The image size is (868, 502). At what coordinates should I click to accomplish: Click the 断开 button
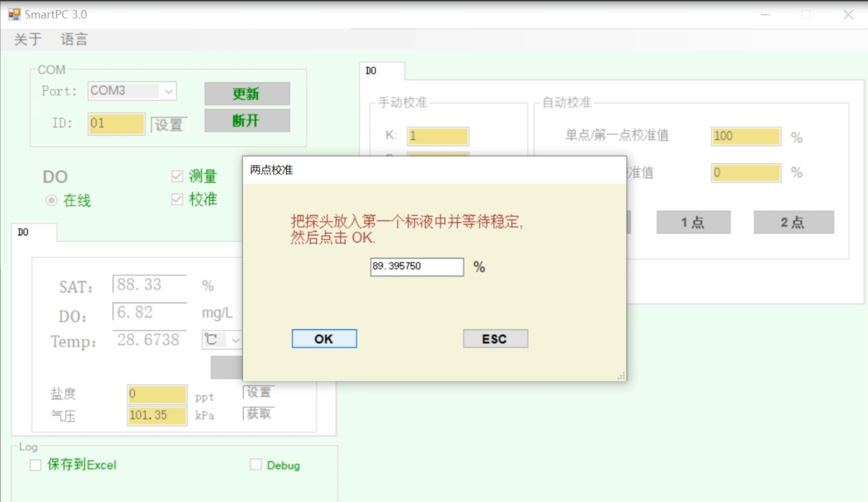click(x=247, y=121)
